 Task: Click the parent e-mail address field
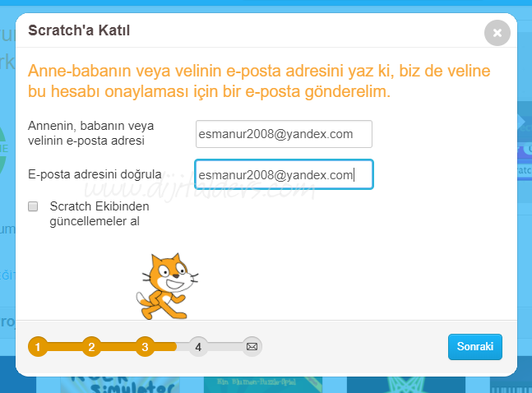(x=284, y=134)
